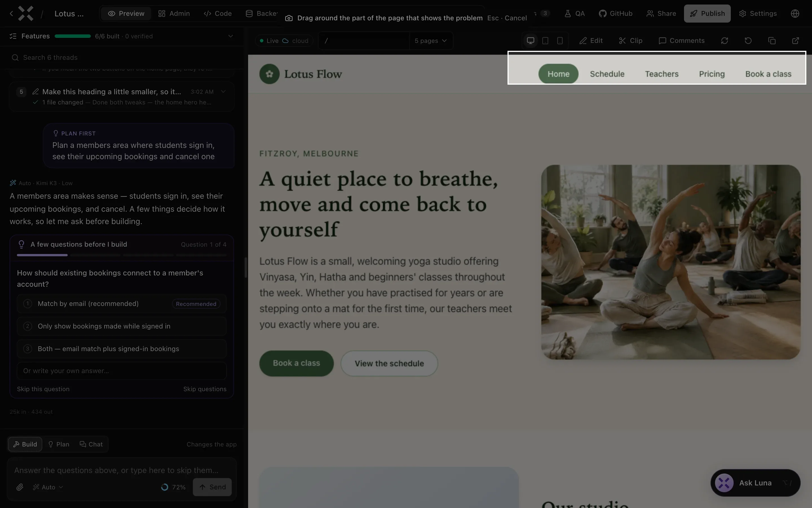Open the Comments panel
Image resolution: width=812 pixels, height=508 pixels.
pyautogui.click(x=681, y=41)
